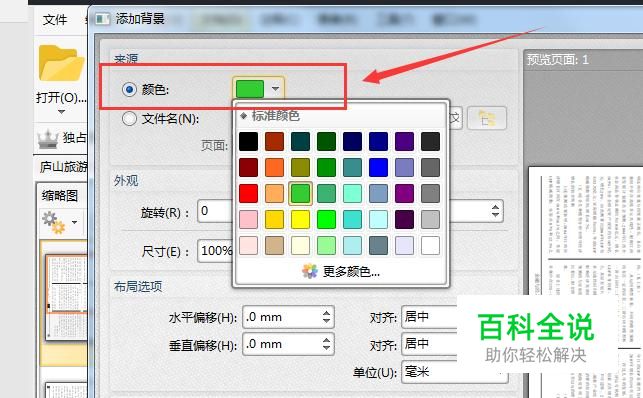The width and height of the screenshot is (643, 398).
Task: Choose the tan brown swatch in last row
Action: click(274, 246)
